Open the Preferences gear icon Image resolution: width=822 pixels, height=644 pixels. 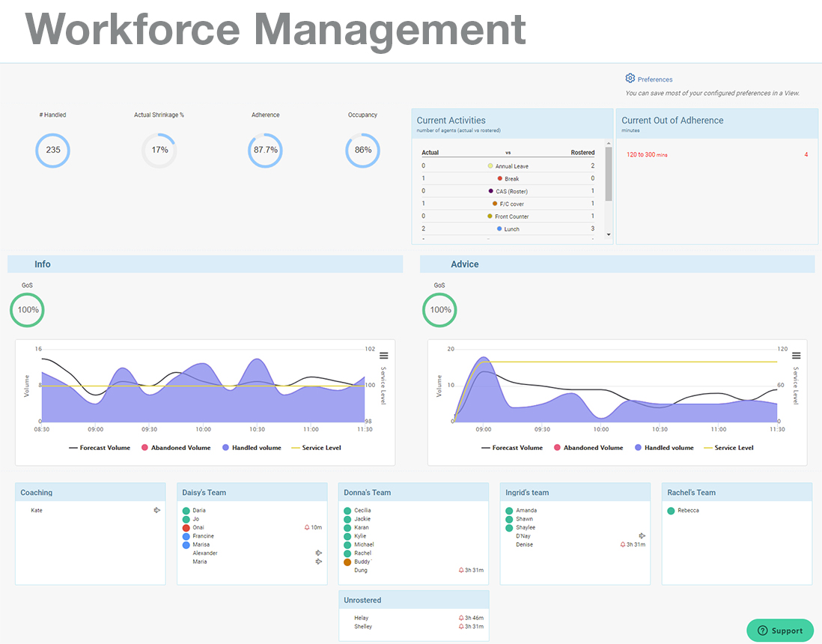[630, 79]
